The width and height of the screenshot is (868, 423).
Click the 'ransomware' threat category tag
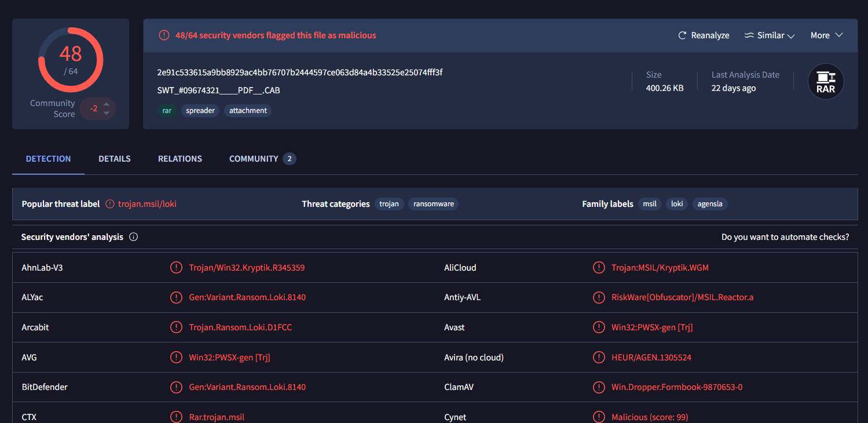click(433, 204)
